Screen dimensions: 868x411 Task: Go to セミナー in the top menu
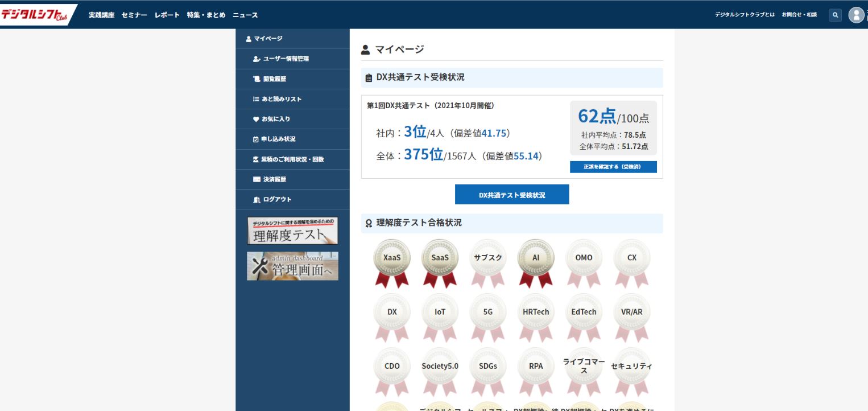(x=134, y=15)
